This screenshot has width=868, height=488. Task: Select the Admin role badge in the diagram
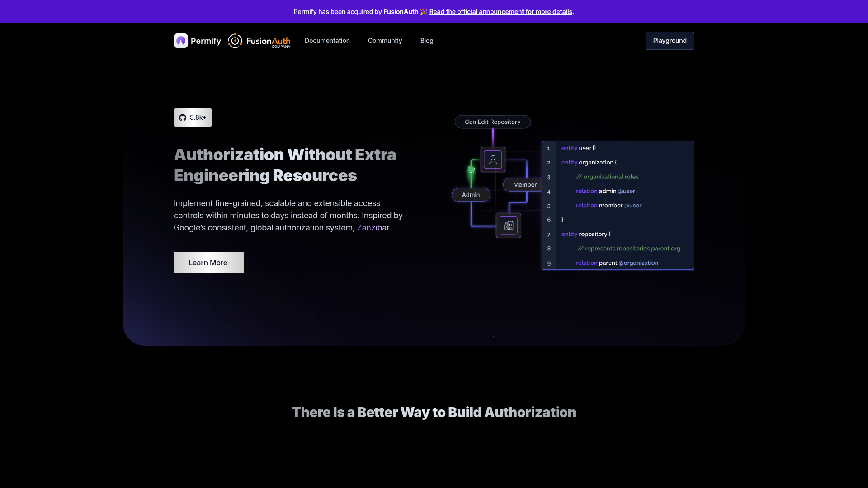[x=471, y=195]
